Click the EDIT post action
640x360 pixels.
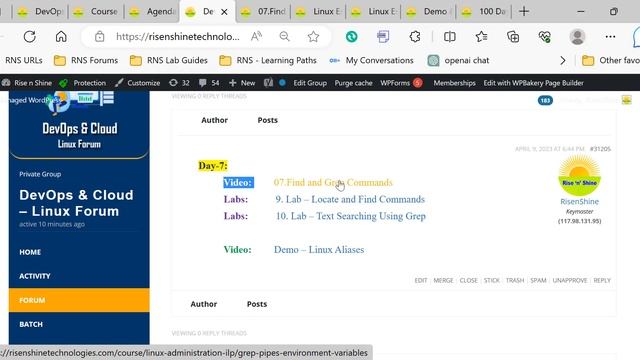(420, 280)
